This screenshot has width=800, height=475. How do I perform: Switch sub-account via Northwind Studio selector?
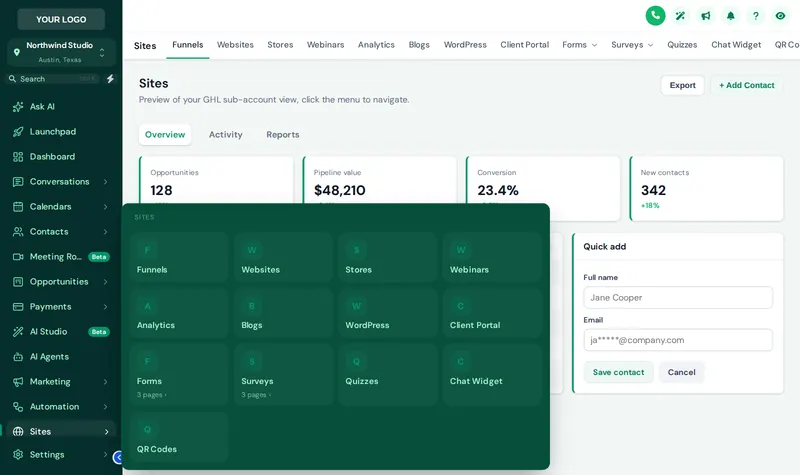(61, 52)
